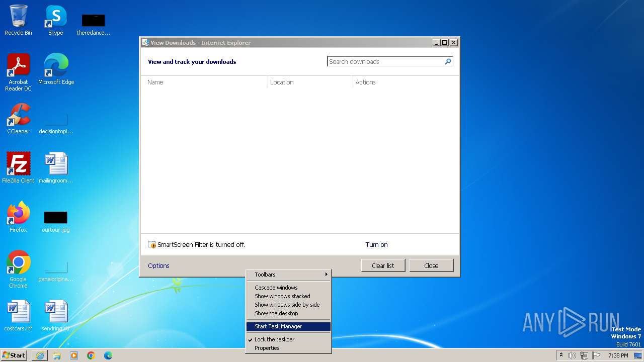Open Chrome from the taskbar
The width and height of the screenshot is (644, 362).
coord(91,355)
